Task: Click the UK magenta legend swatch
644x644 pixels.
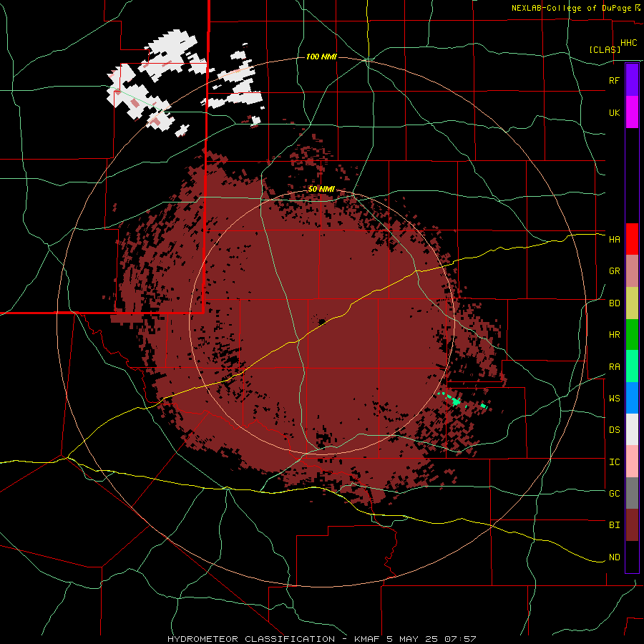Action: (632, 112)
